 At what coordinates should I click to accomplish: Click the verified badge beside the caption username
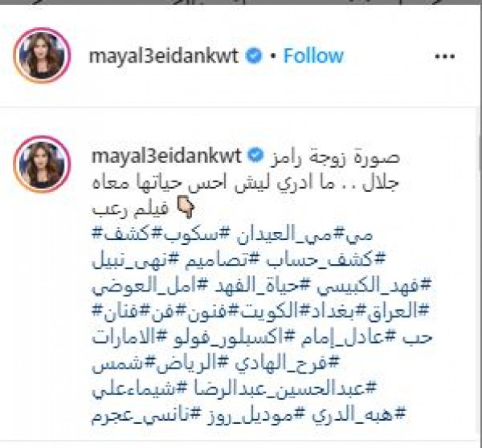[x=255, y=155]
